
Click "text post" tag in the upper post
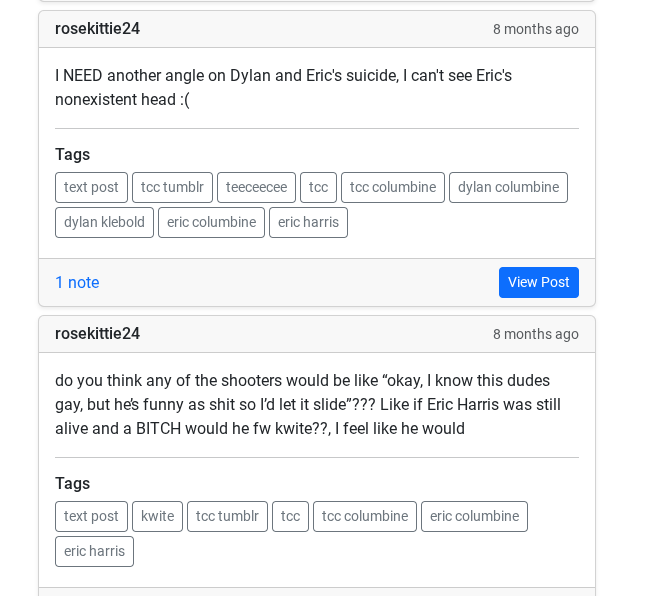pos(91,187)
